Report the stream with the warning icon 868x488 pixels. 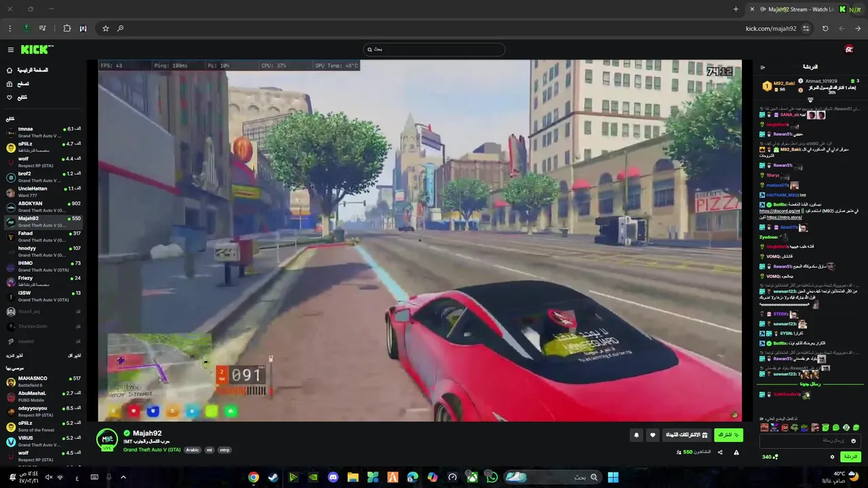pos(736,452)
